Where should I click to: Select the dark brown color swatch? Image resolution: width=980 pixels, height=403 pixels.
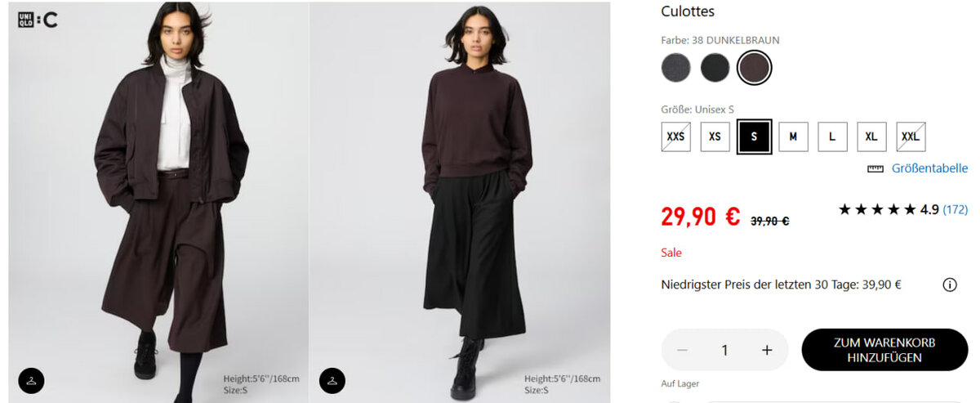click(x=754, y=68)
